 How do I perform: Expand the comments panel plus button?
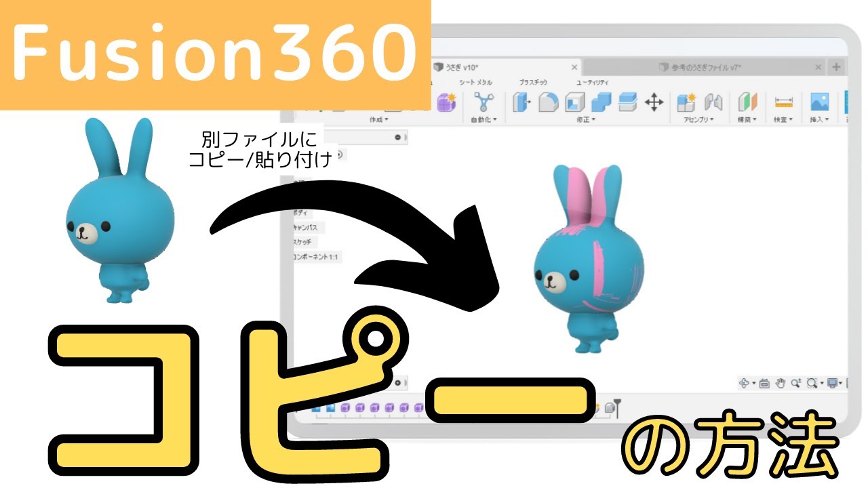(x=398, y=382)
